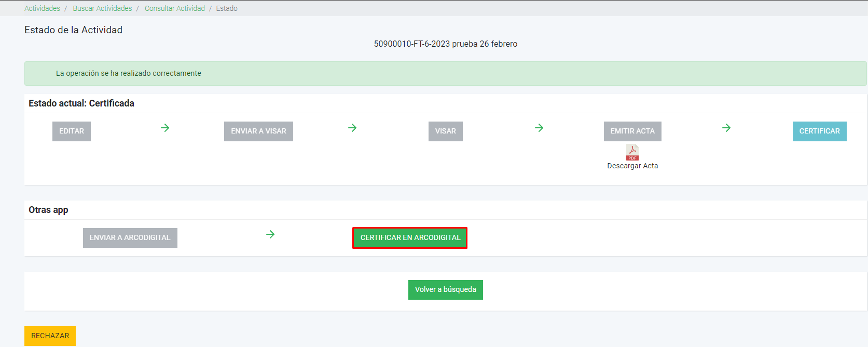Click the EDITAR button
The image size is (868, 347).
(72, 131)
